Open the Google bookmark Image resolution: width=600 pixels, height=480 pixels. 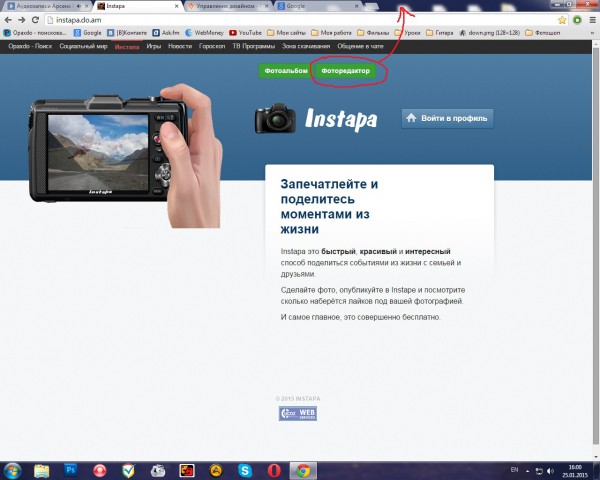point(88,33)
